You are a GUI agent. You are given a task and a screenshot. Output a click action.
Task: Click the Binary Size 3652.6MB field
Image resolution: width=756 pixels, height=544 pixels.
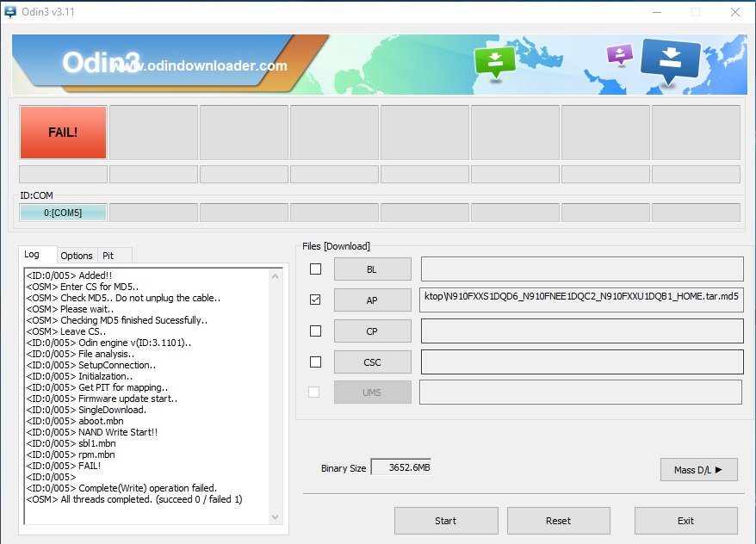(x=400, y=467)
